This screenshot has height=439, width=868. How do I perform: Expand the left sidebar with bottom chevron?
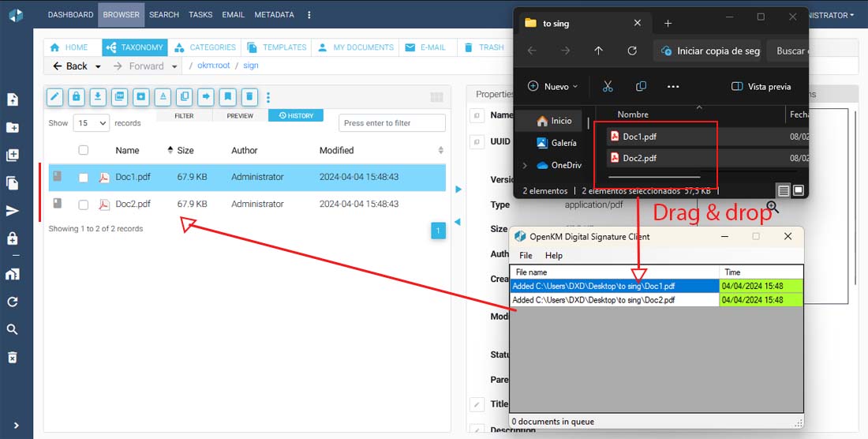pyautogui.click(x=16, y=425)
